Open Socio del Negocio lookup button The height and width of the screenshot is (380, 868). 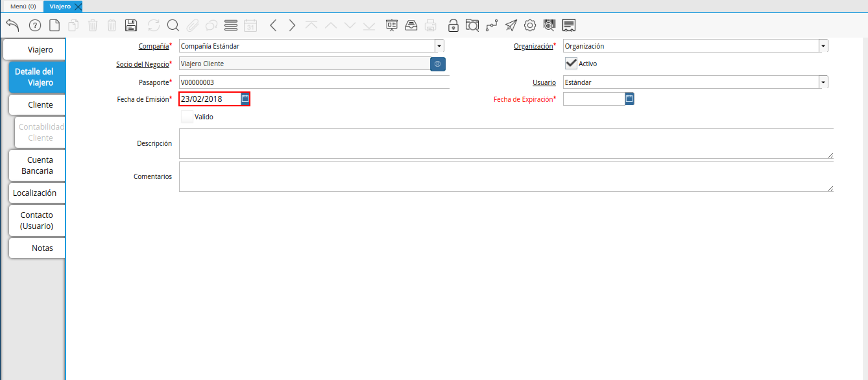[438, 64]
